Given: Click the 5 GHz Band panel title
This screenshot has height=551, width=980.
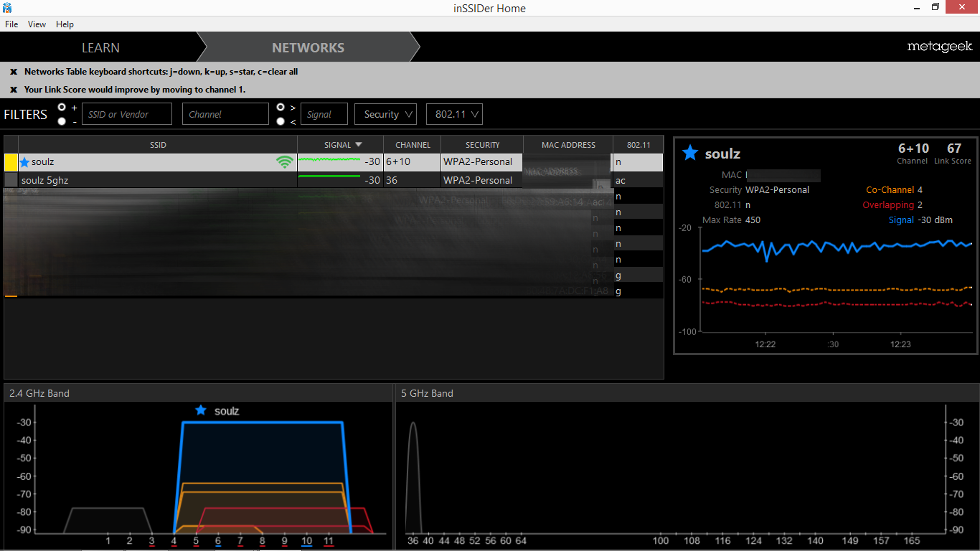Looking at the screenshot, I should point(427,393).
